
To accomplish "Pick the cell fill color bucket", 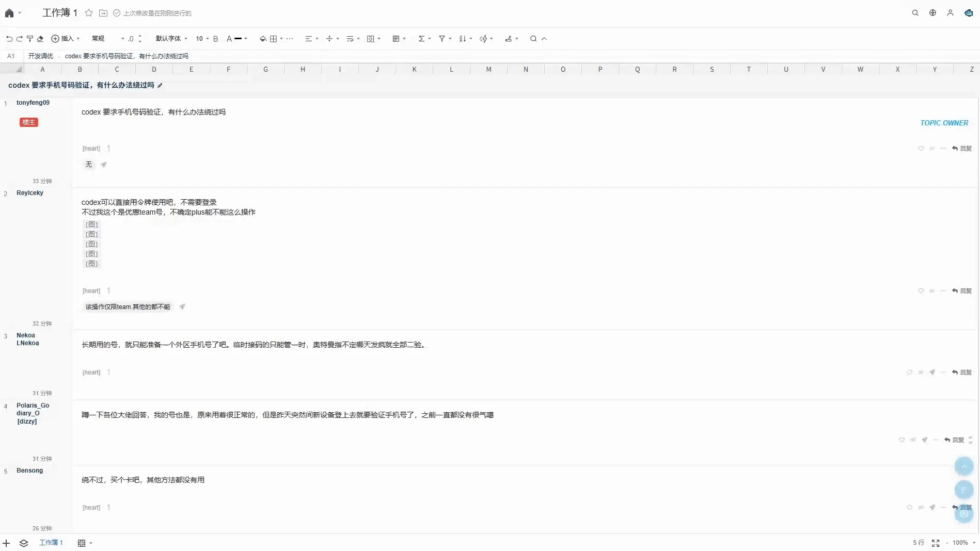I will click(263, 39).
